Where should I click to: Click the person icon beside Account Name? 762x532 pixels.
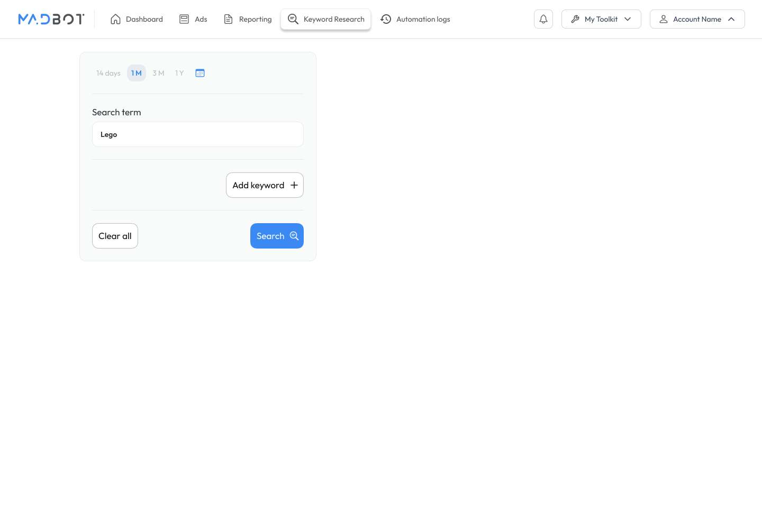coord(664,19)
